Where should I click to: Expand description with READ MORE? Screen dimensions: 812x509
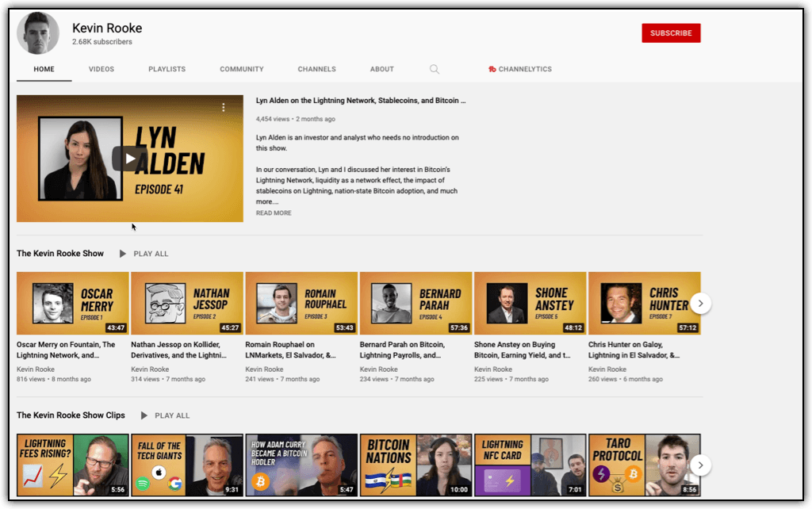(x=274, y=212)
